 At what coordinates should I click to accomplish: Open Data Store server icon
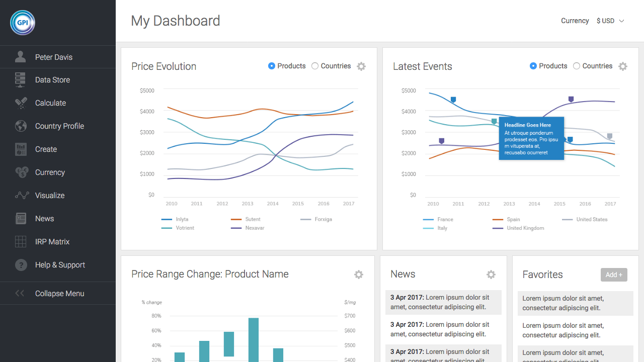click(21, 80)
